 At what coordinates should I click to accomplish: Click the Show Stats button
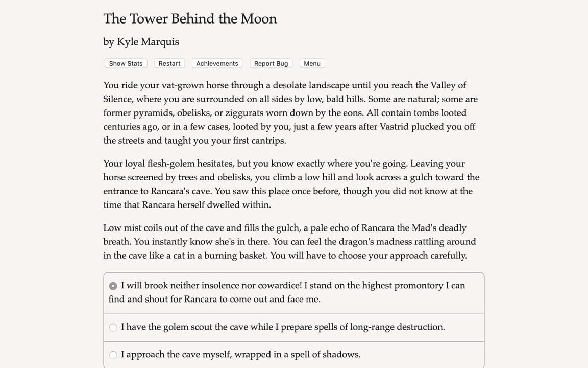point(126,63)
